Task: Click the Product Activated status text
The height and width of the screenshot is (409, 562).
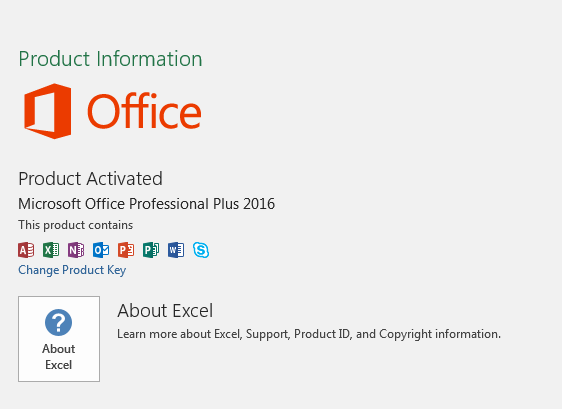Action: coord(90,179)
